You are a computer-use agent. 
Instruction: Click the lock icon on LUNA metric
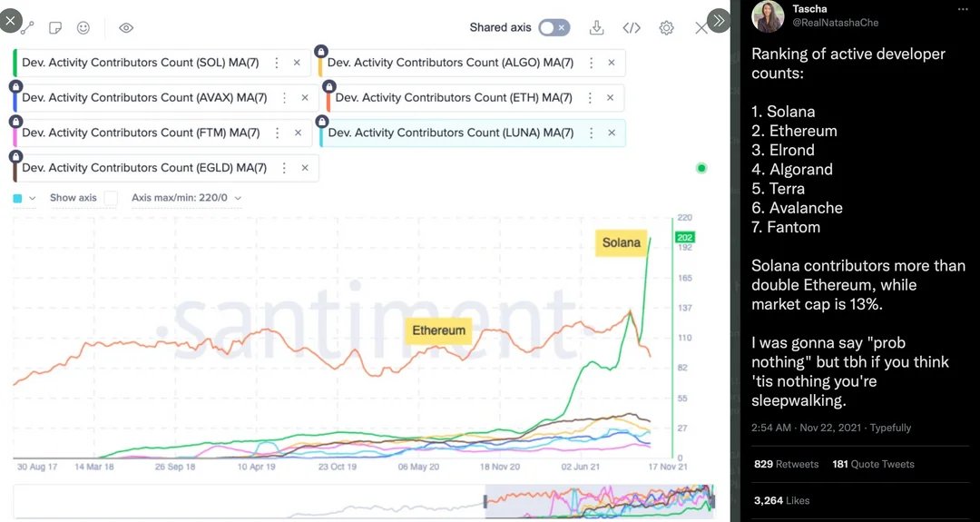point(322,121)
